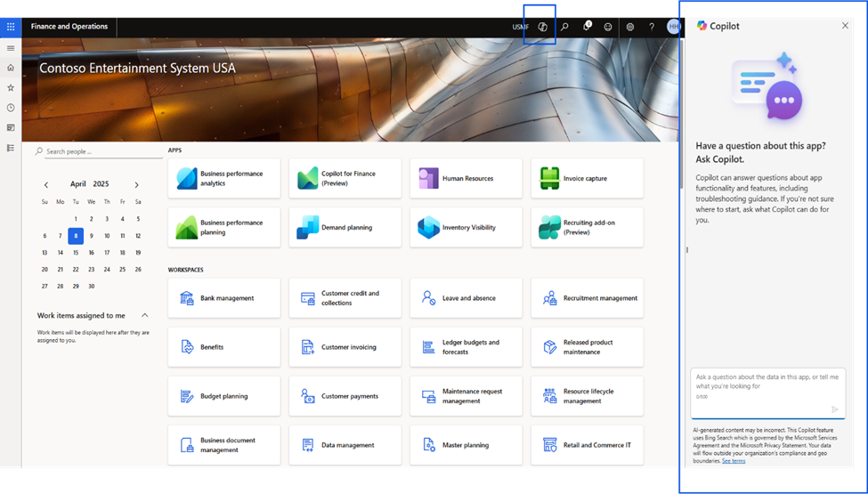Open Data management workspace
The height and width of the screenshot is (494, 868).
point(345,445)
